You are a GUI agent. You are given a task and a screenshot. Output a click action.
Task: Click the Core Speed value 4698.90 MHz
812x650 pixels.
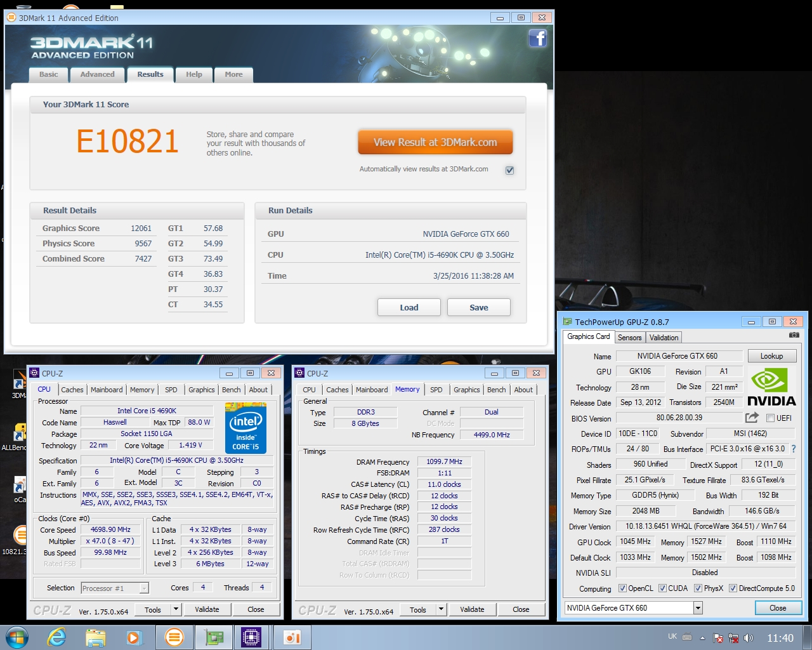point(110,529)
